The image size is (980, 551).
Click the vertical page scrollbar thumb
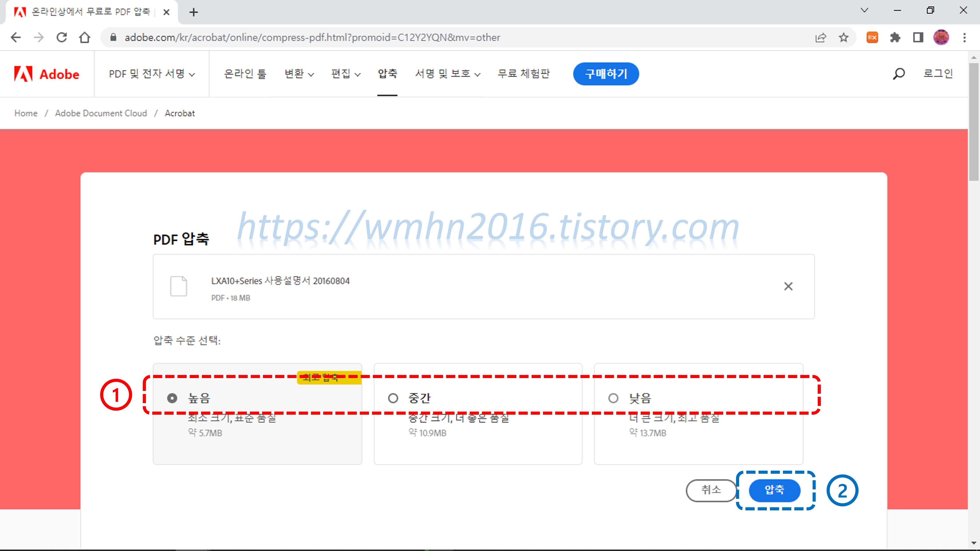tap(974, 122)
